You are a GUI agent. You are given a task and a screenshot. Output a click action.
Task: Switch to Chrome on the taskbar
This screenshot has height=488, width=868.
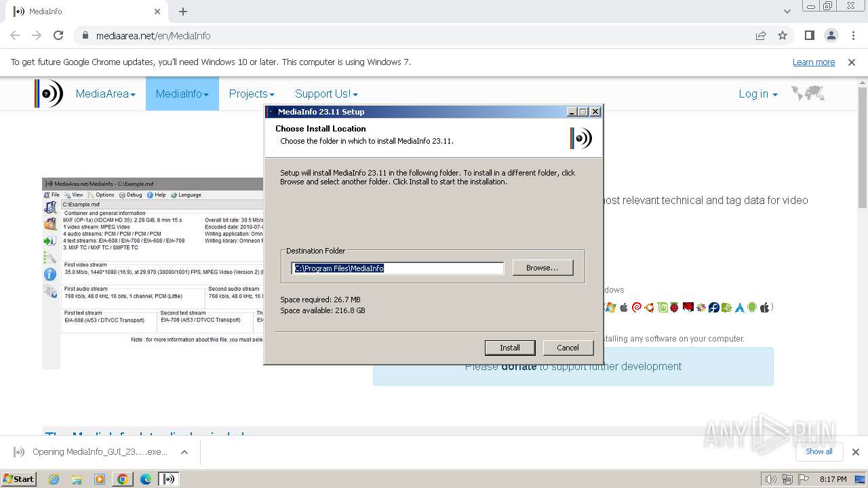(x=123, y=479)
